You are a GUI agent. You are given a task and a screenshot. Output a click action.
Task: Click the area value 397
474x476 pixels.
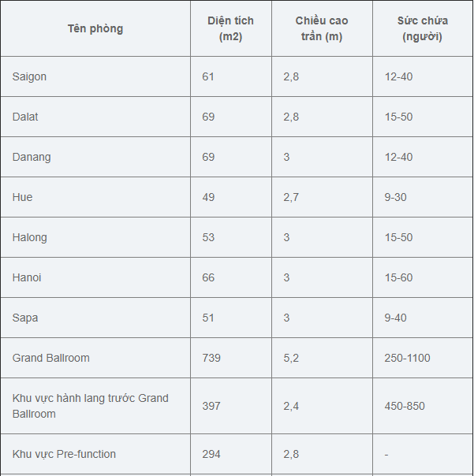[211, 406]
